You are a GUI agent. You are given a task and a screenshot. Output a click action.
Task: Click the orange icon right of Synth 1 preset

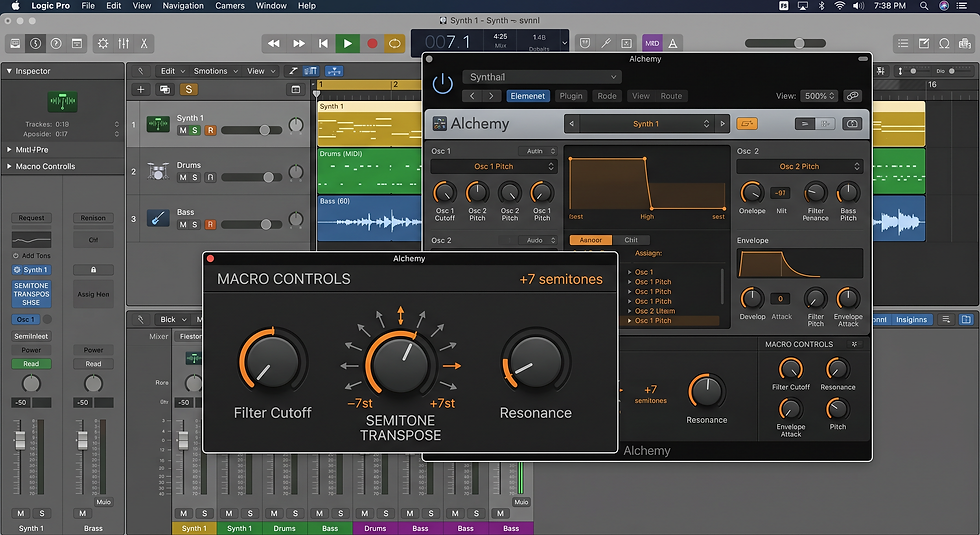(746, 124)
